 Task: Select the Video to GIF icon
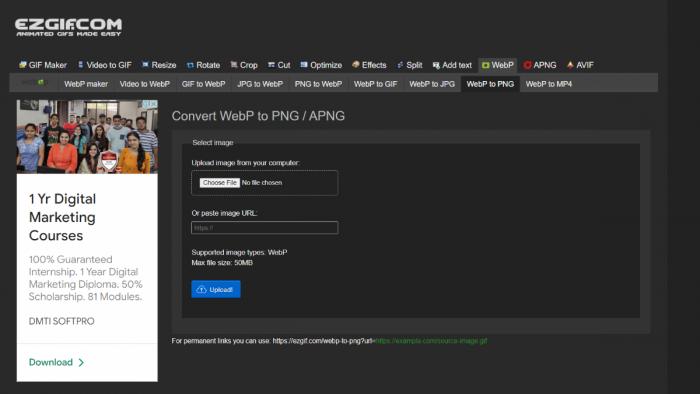(81, 65)
